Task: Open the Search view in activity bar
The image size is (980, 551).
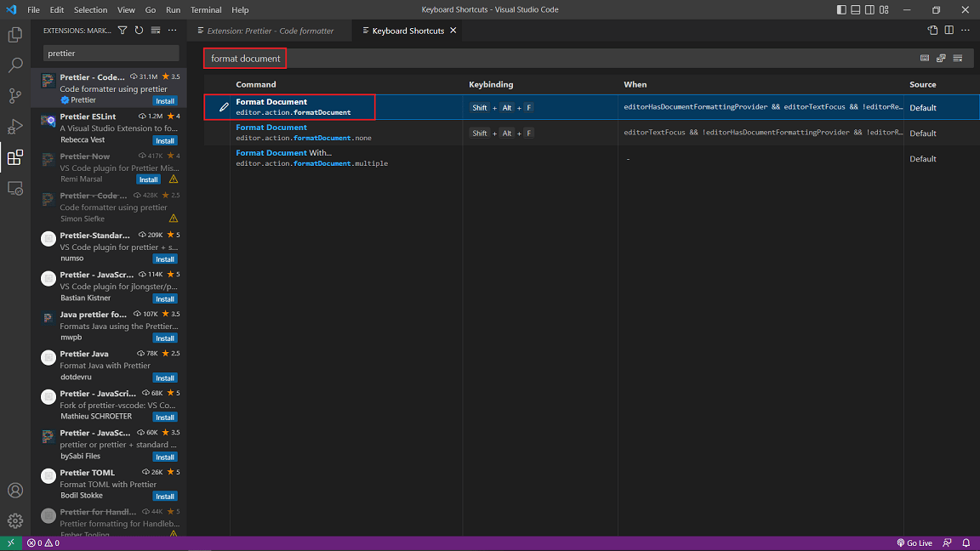Action: point(15,65)
